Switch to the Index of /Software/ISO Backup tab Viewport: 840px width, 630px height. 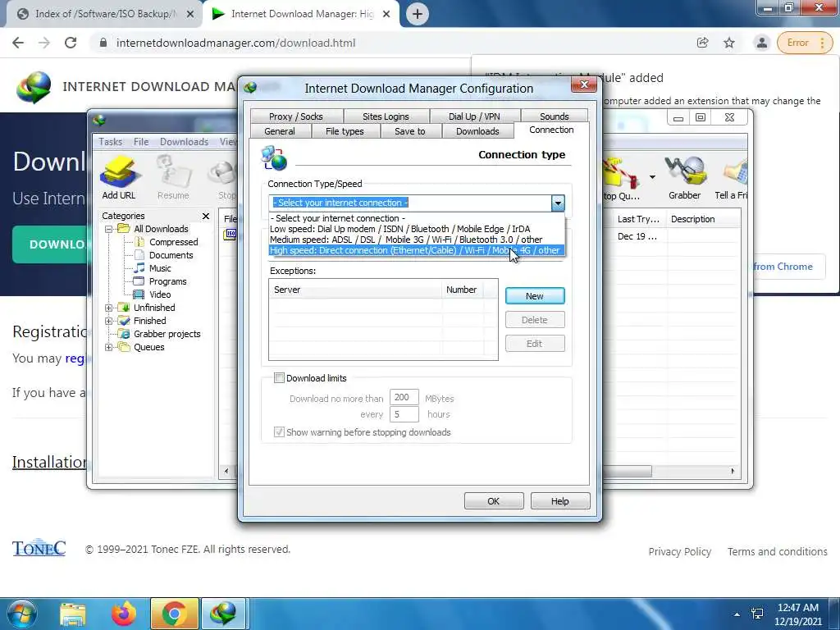[105, 14]
